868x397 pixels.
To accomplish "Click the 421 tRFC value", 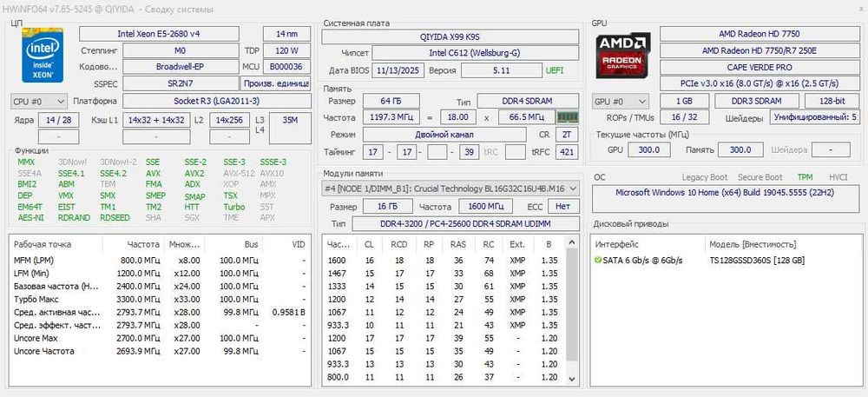I will (x=566, y=152).
